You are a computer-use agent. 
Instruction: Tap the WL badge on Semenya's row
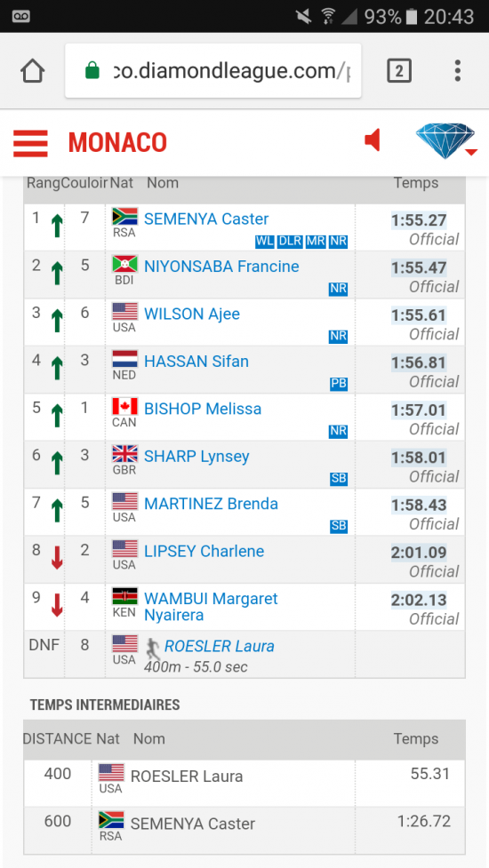click(265, 242)
